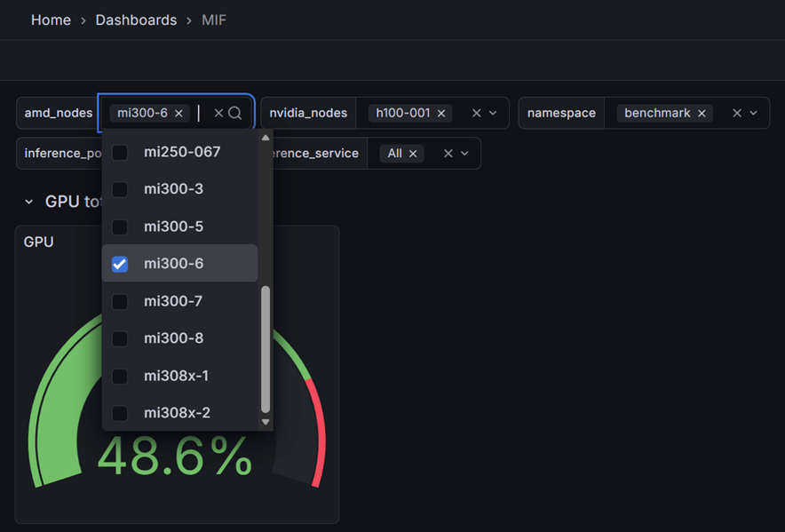
Task: Uncheck the mi300-6 checkbox
Action: pos(119,264)
